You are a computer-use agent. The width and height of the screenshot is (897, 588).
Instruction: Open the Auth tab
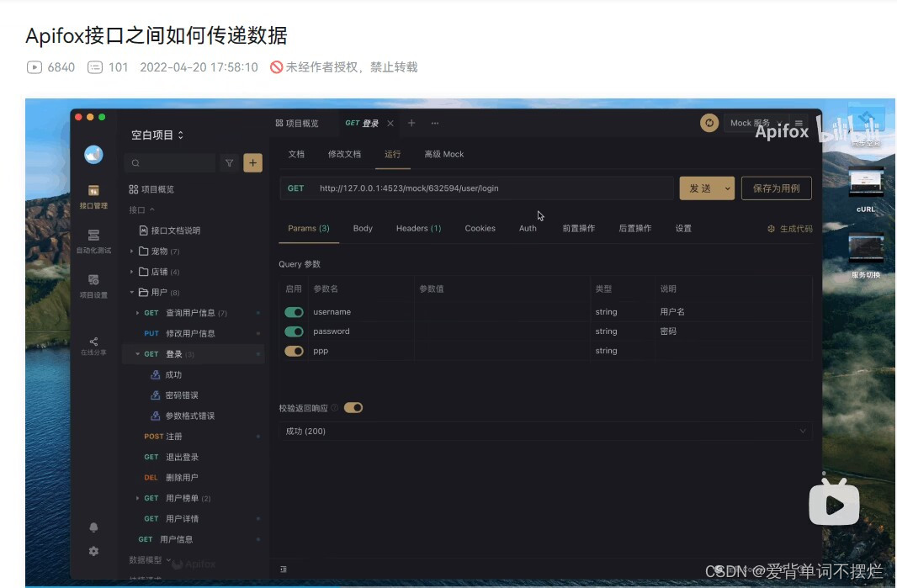(528, 228)
